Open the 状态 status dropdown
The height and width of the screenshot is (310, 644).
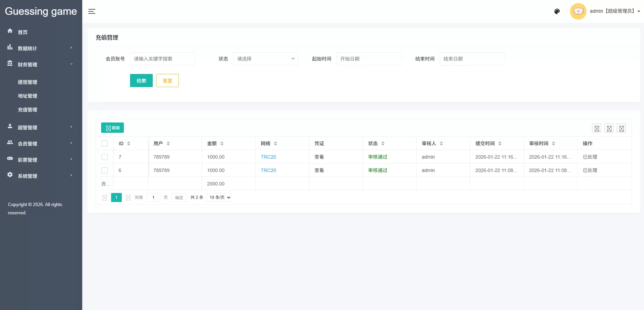(265, 59)
